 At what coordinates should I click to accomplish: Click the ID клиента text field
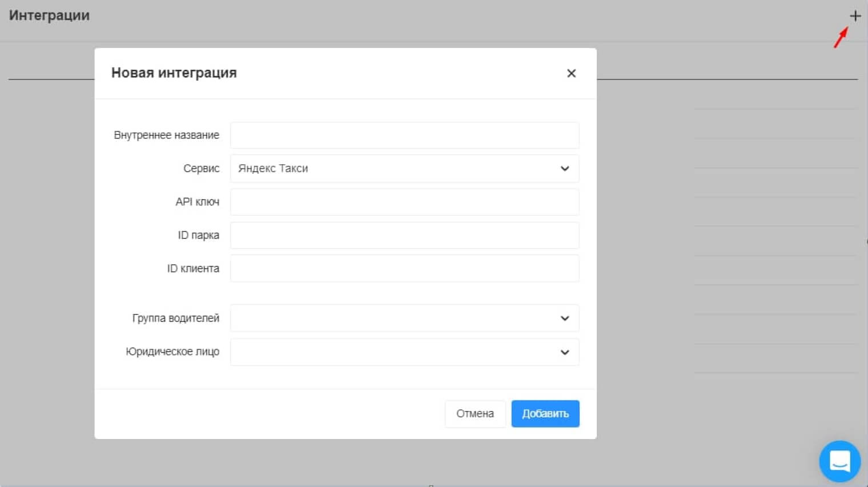tap(404, 268)
